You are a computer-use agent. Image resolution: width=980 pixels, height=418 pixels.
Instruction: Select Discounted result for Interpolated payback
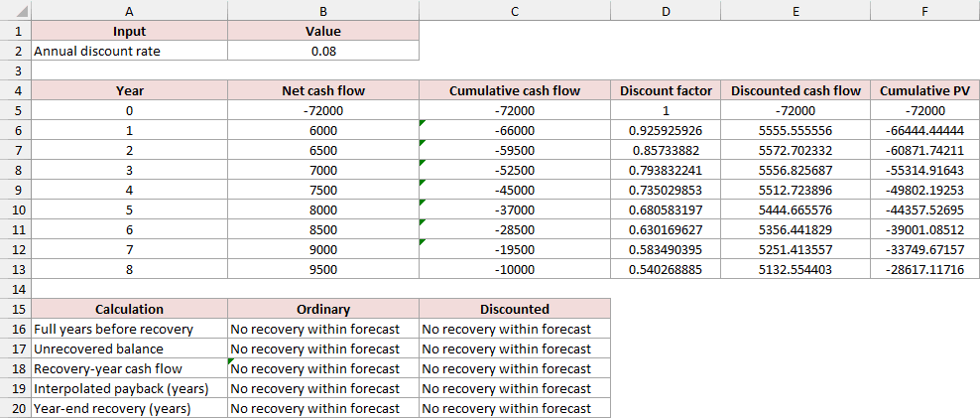tap(515, 388)
